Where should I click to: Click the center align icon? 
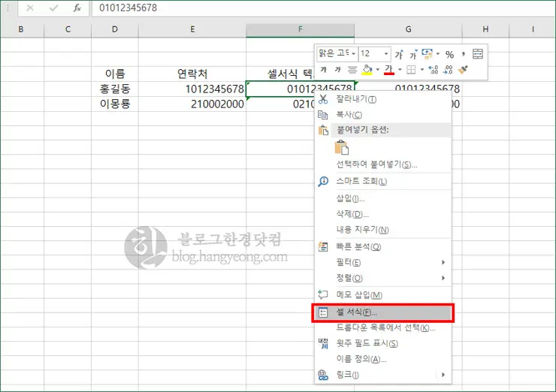tap(352, 70)
